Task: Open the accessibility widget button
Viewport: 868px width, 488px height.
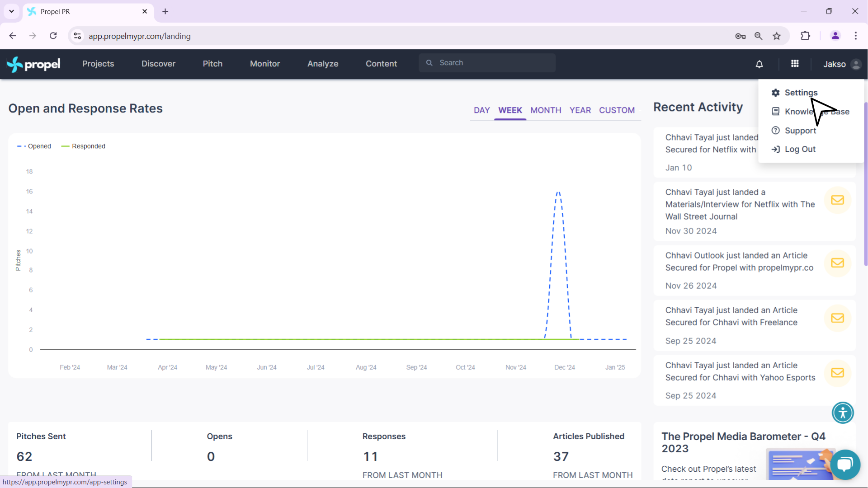Action: (x=843, y=413)
